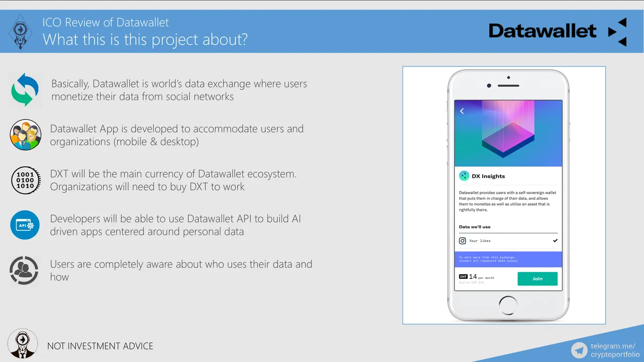Click the text starting 'Basically, Datawallet is world's data exchange'

tap(179, 90)
